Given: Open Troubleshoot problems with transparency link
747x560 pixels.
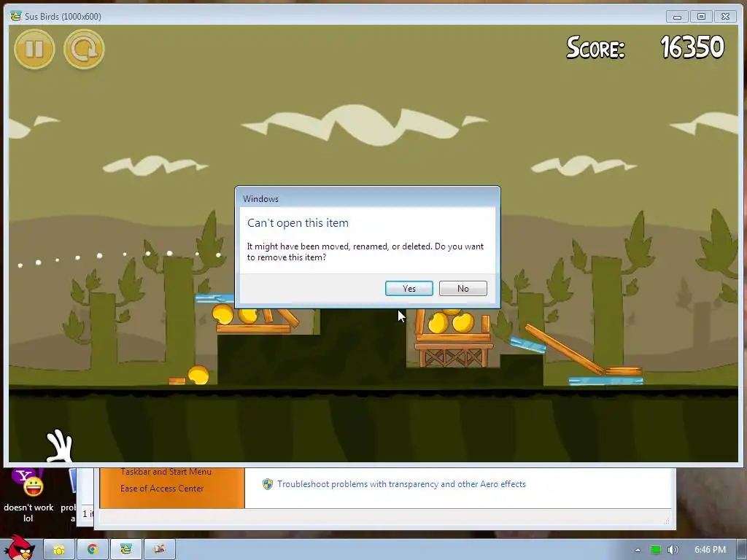Looking at the screenshot, I should 402,484.
